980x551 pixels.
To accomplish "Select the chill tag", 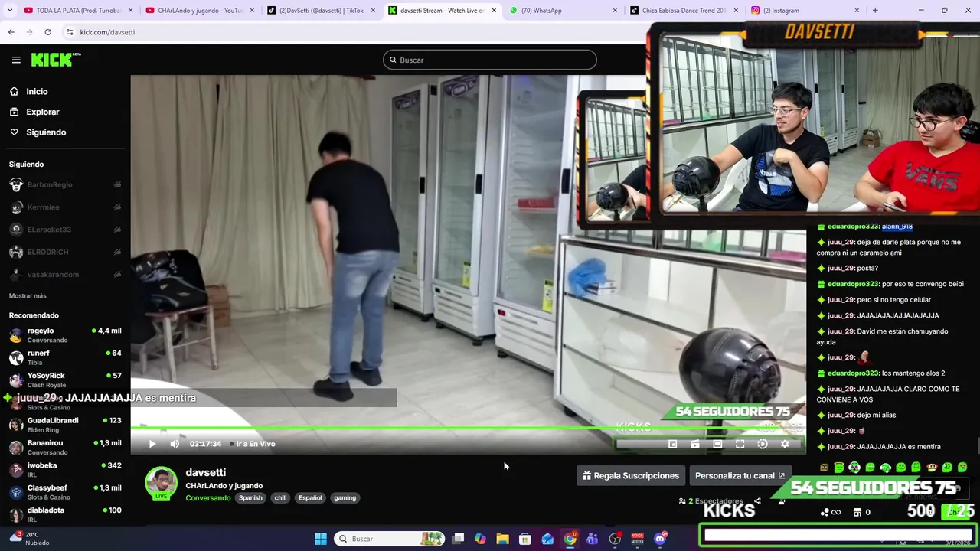I will click(x=280, y=498).
